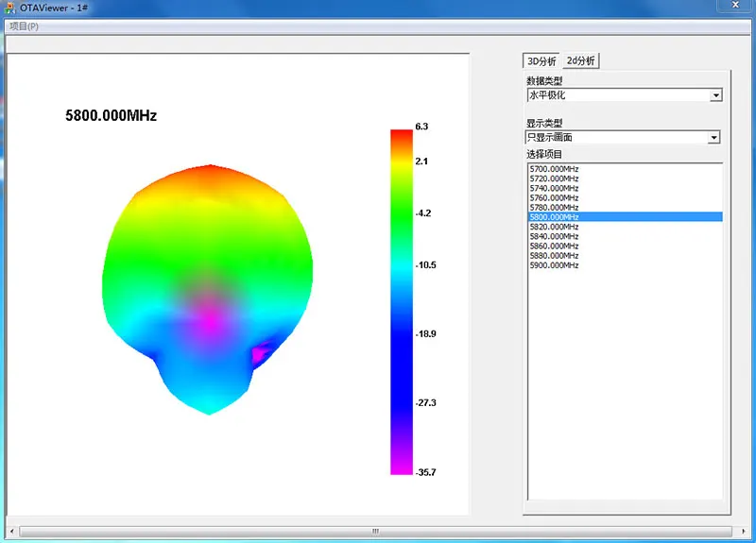Select 5900.000MHz in the list

click(x=625, y=265)
